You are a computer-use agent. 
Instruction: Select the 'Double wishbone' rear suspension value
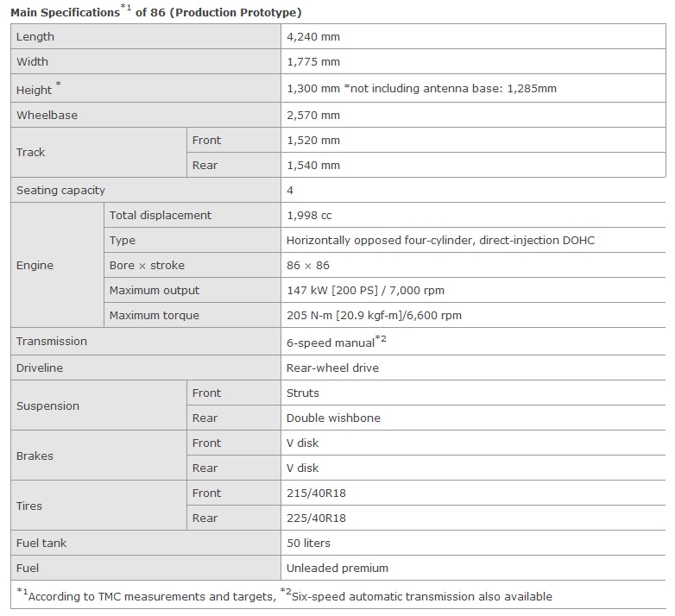pos(333,418)
